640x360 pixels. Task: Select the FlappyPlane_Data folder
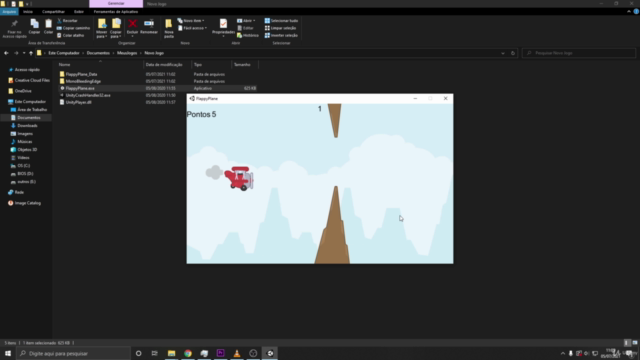tap(81, 74)
